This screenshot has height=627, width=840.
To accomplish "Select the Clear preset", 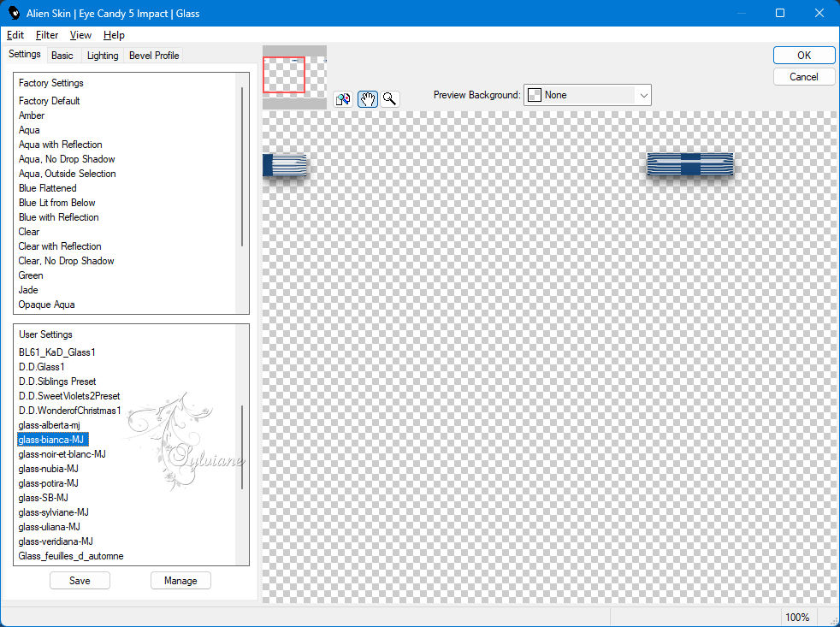I will tap(29, 232).
